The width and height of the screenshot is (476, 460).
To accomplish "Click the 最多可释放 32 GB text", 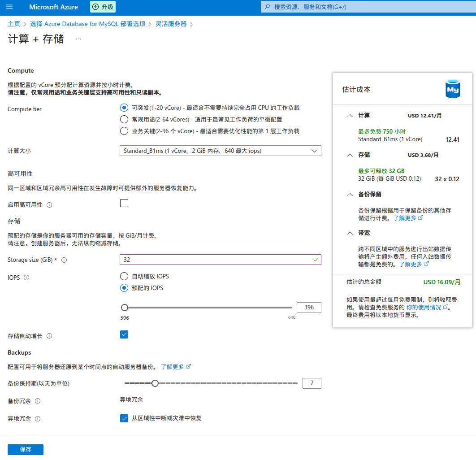I will coord(381,171).
